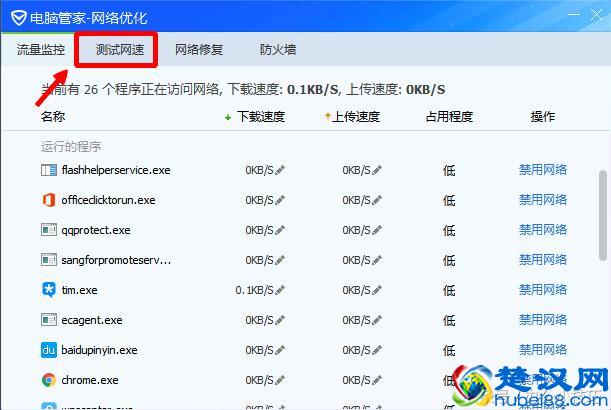
Task: Click 禁用网络 for sangforpromoteserv
Action: point(543,260)
